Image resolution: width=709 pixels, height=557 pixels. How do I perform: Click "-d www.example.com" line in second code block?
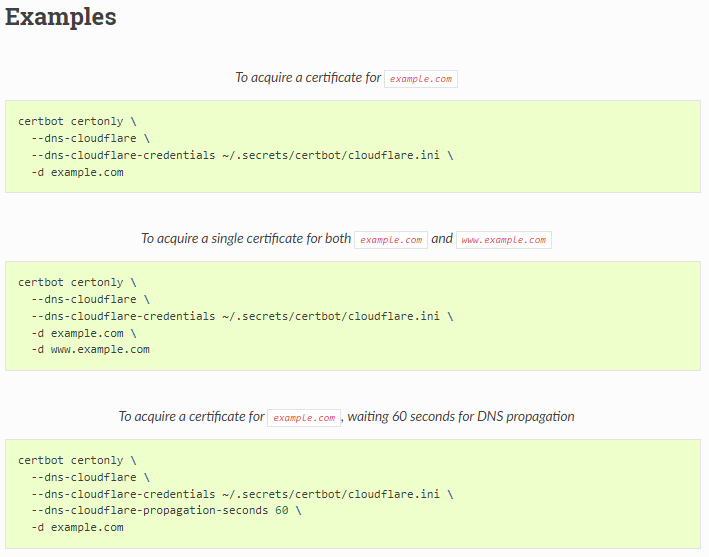click(90, 349)
